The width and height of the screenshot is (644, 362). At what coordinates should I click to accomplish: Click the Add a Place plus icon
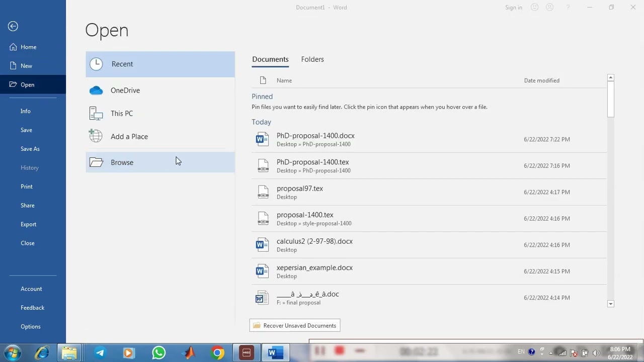coord(96,136)
